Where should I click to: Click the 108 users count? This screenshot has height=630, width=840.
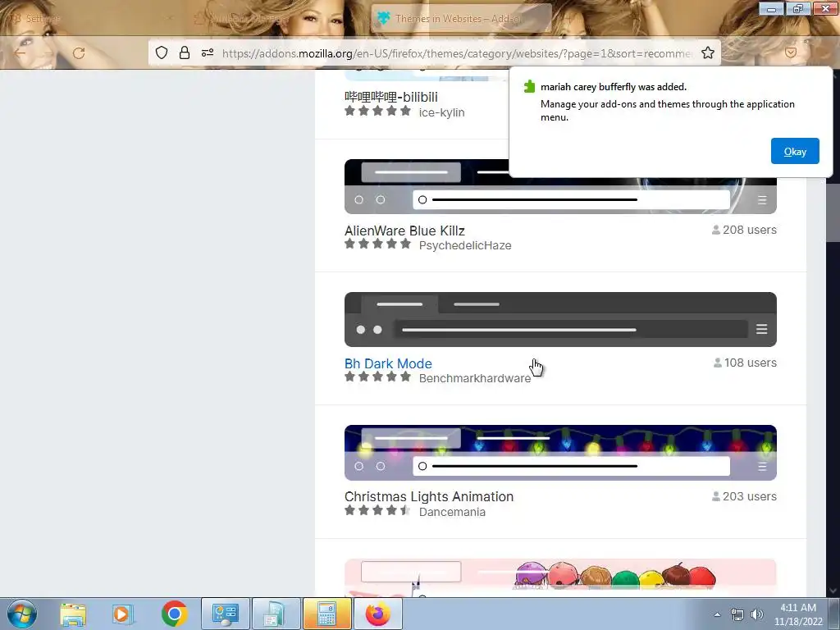click(x=745, y=363)
